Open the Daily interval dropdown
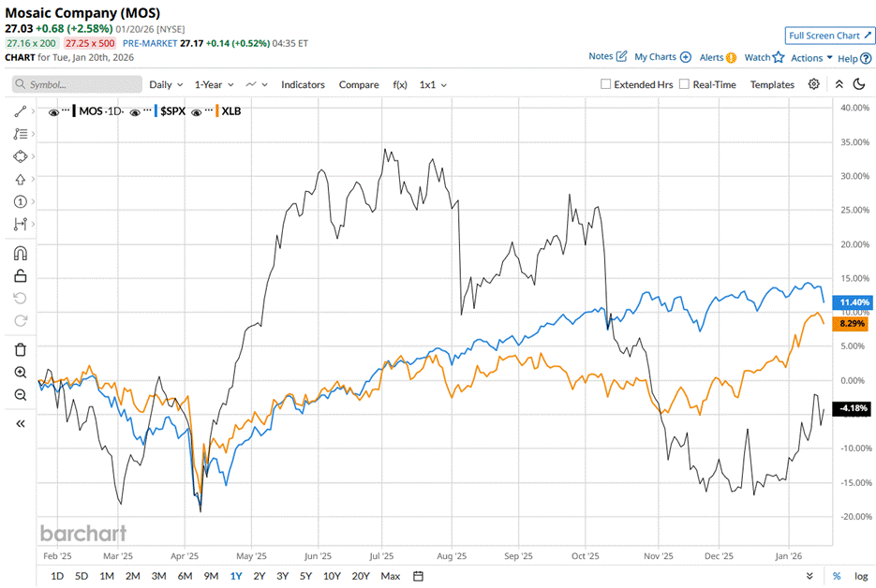This screenshot has width=876, height=588. [x=166, y=84]
